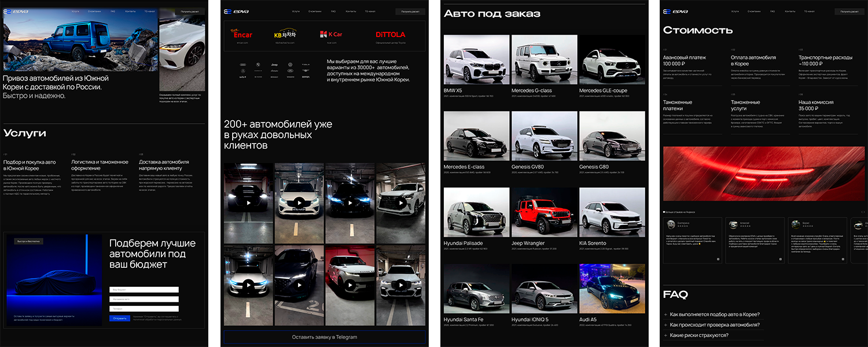Open Услуги in the Стоимость page menu

pos(735,12)
